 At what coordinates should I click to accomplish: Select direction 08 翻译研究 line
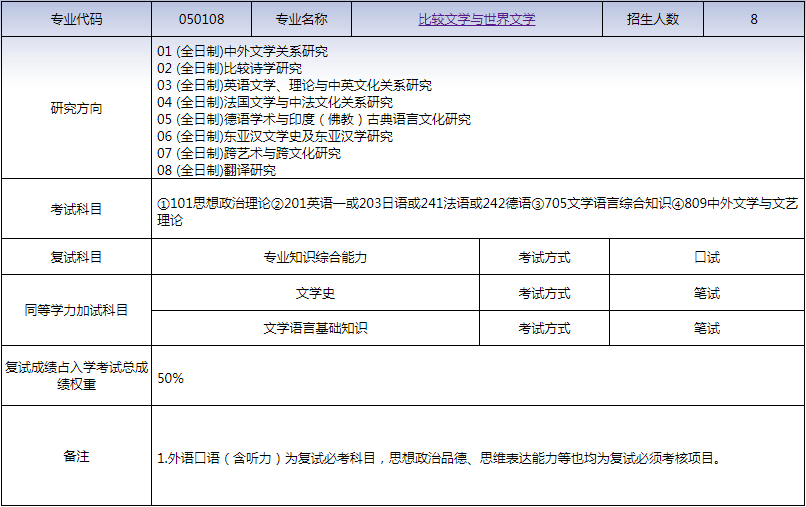pos(216,170)
